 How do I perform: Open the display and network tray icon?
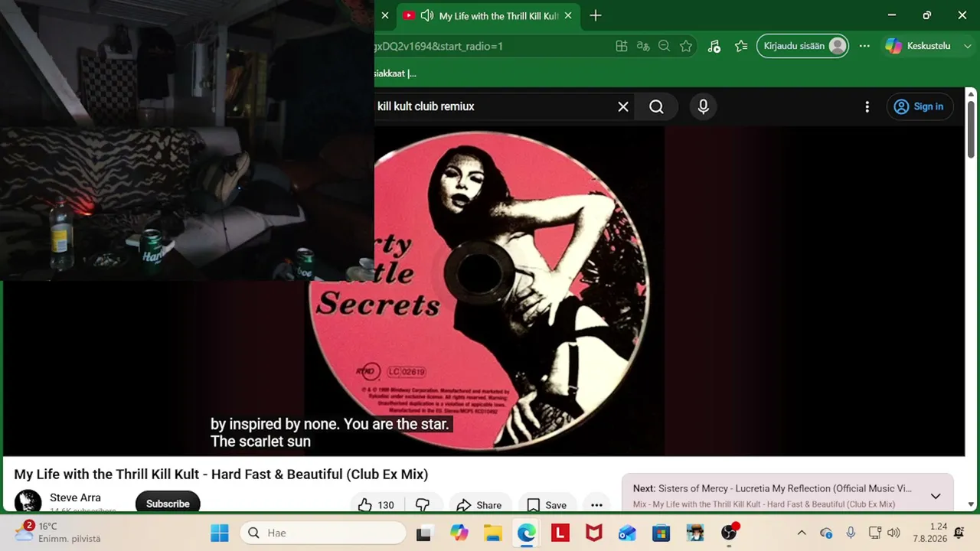click(875, 533)
